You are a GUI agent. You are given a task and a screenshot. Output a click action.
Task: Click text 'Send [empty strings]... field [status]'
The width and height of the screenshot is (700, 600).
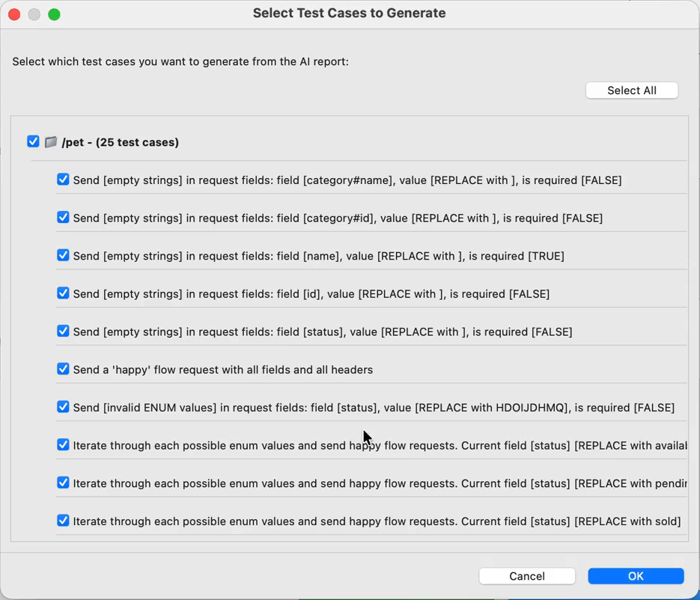pos(323,332)
